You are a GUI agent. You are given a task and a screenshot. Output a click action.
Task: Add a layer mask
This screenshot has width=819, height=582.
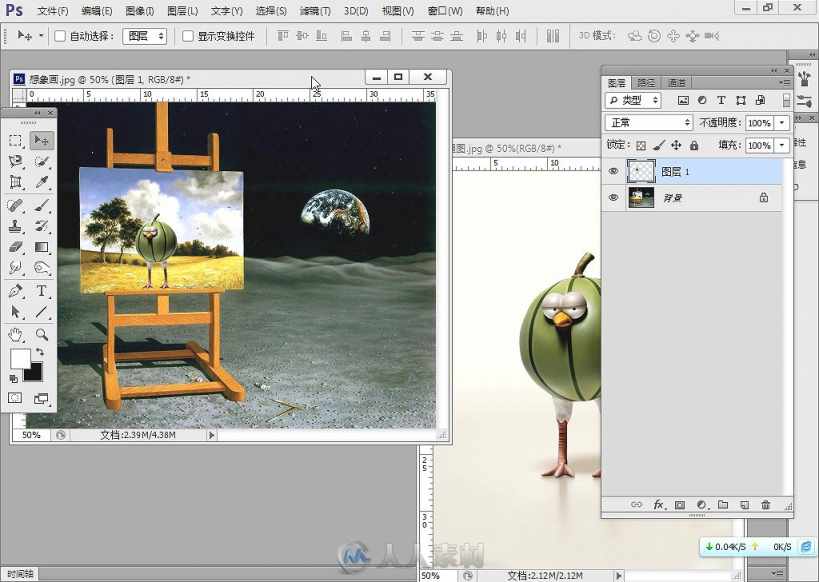(x=680, y=505)
